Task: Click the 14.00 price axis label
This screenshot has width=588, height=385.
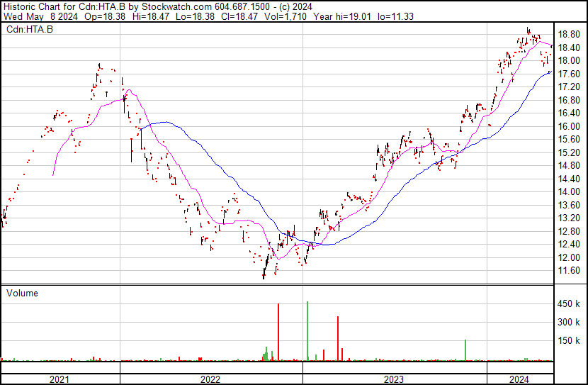Action: (569, 191)
